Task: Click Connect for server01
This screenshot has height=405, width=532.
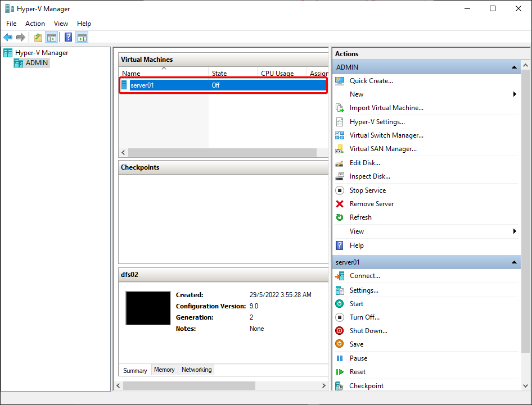Action: 365,276
